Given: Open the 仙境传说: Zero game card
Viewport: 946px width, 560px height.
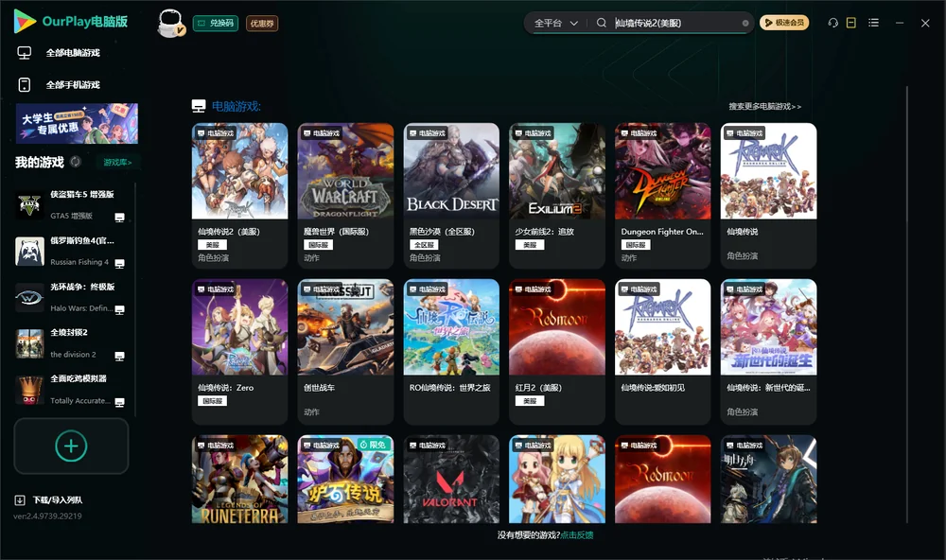Looking at the screenshot, I should pyautogui.click(x=239, y=351).
